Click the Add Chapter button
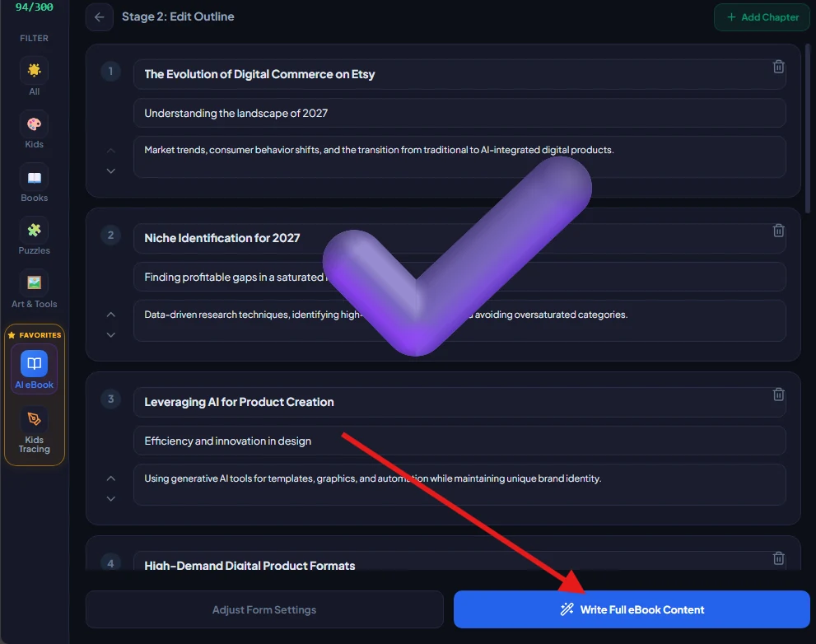816x644 pixels. click(762, 17)
